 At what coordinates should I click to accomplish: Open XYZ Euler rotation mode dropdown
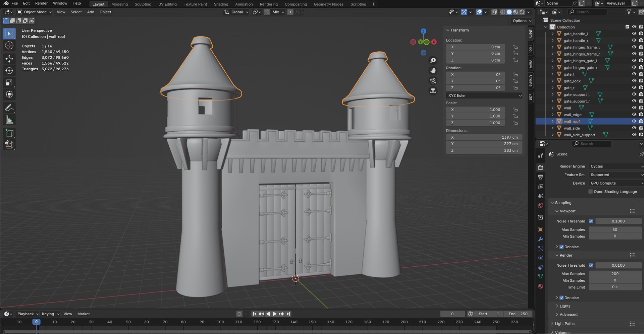(x=484, y=95)
